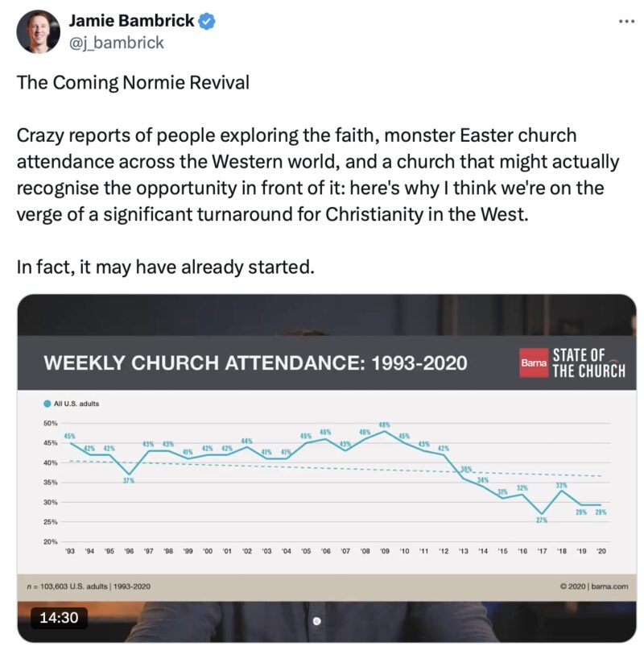The height and width of the screenshot is (659, 644).
Task: Select the 48% peak data point label
Action: [x=385, y=425]
